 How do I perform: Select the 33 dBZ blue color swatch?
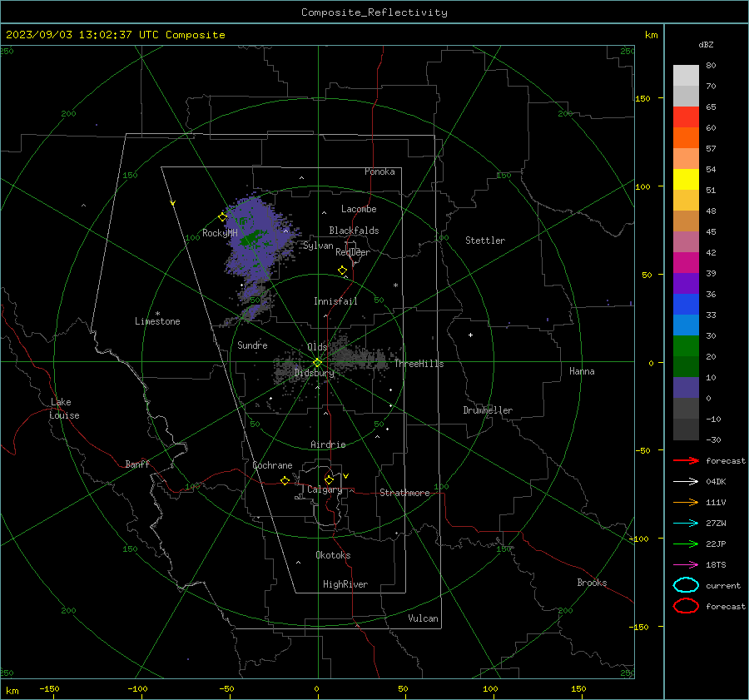click(686, 325)
